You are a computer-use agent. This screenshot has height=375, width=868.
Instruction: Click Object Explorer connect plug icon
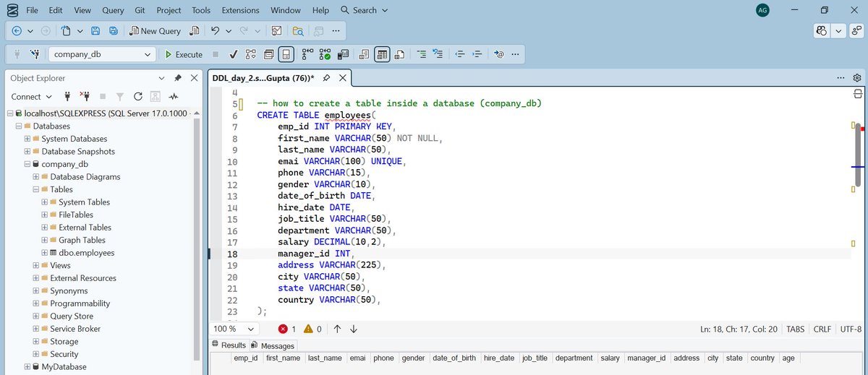67,96
